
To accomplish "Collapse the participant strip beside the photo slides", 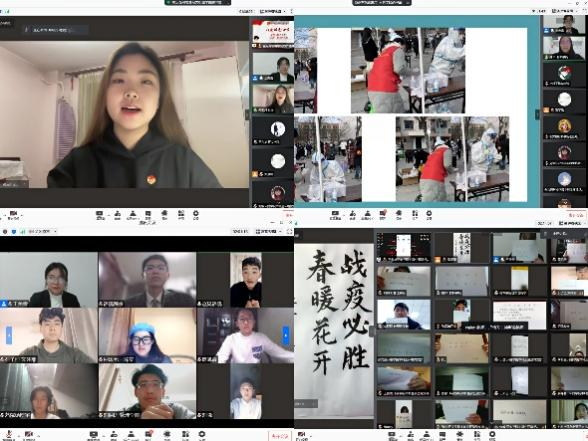I will tap(537, 114).
